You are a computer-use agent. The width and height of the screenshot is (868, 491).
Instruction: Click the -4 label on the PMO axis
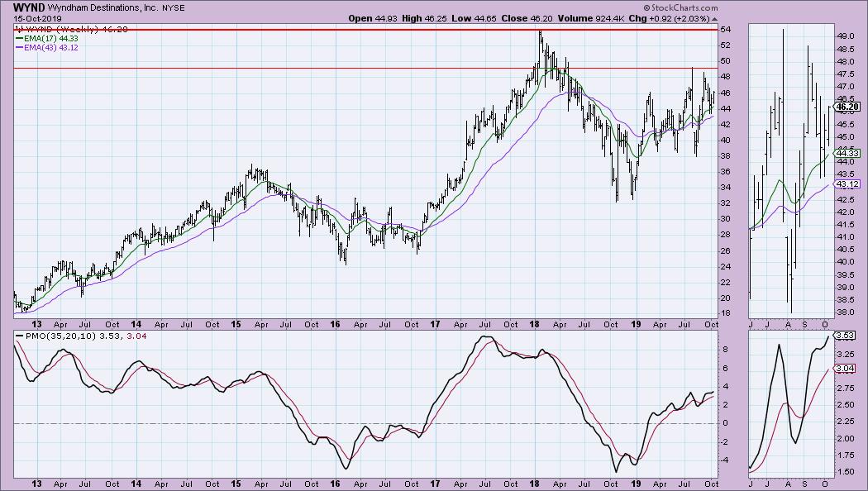coord(725,460)
